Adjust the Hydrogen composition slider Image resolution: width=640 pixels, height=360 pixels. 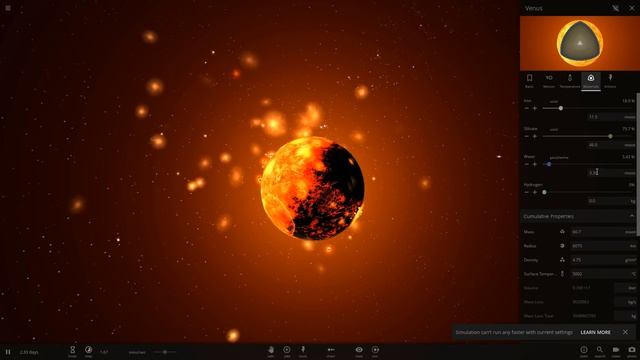point(588,192)
